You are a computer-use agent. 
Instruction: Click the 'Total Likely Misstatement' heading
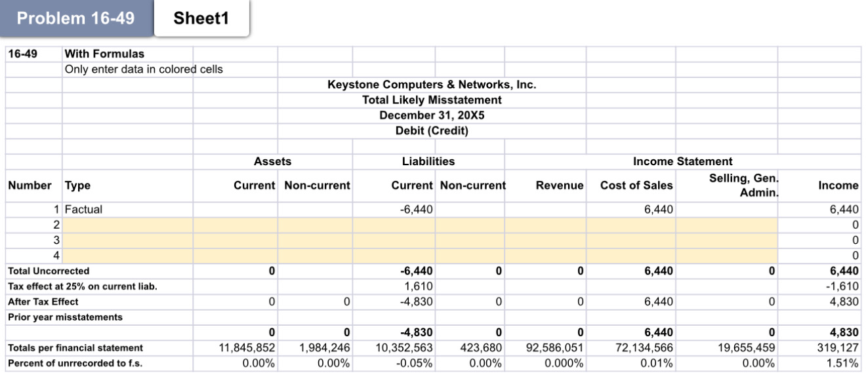[x=432, y=100]
